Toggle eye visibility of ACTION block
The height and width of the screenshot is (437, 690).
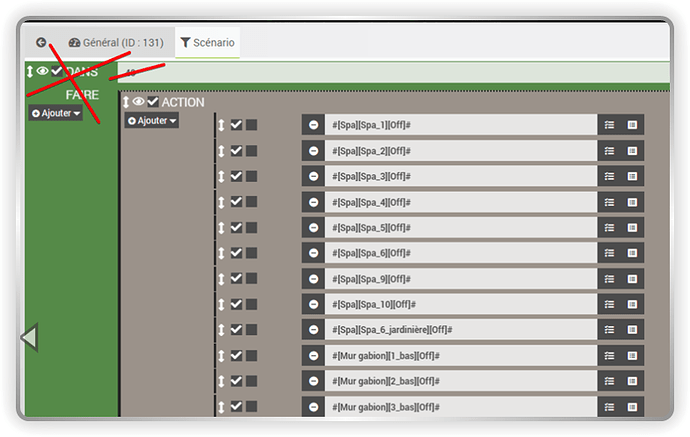pyautogui.click(x=138, y=102)
